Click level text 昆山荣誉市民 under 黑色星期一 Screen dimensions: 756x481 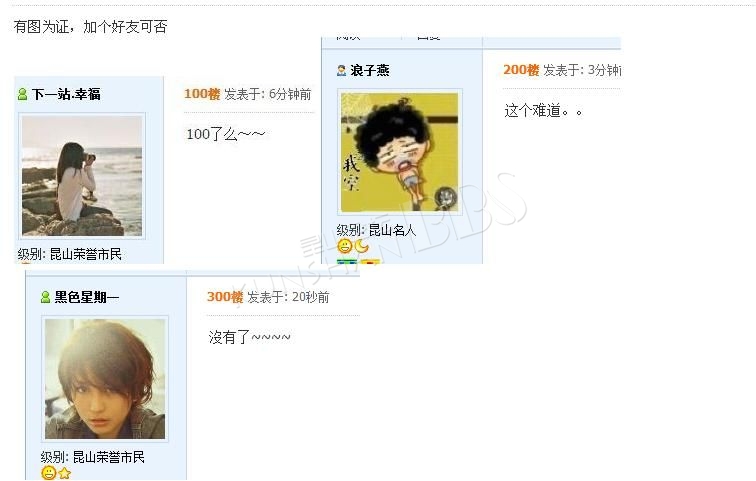(x=108, y=457)
